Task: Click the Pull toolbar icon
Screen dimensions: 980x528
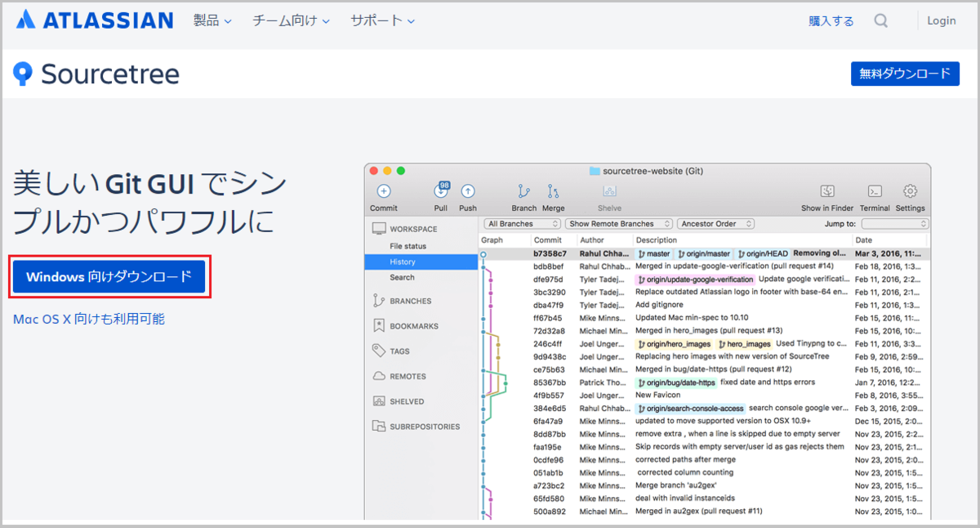Action: tap(441, 191)
